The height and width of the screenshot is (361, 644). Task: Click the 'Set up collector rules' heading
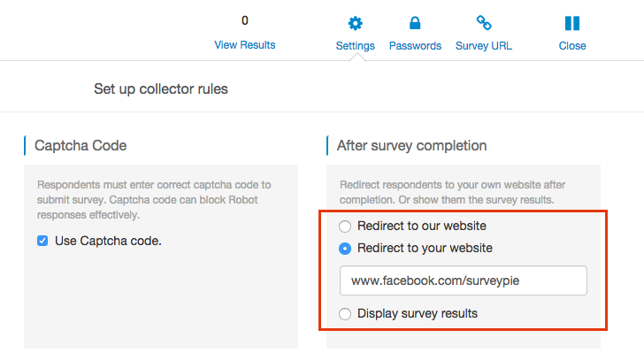(161, 88)
